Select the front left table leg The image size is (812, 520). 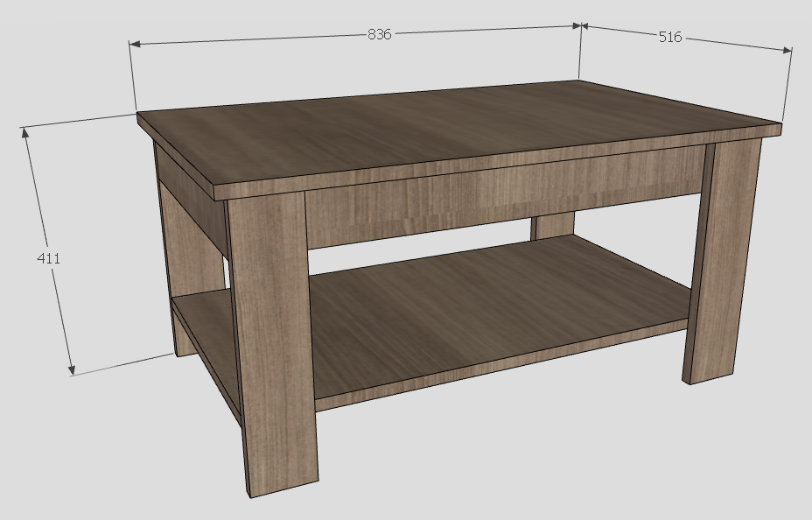click(273, 344)
